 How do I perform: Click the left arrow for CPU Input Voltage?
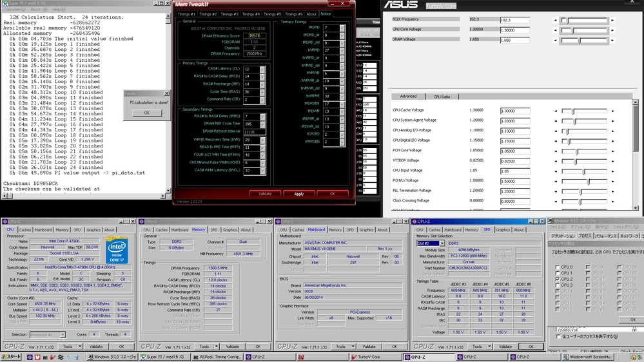click(x=555, y=171)
